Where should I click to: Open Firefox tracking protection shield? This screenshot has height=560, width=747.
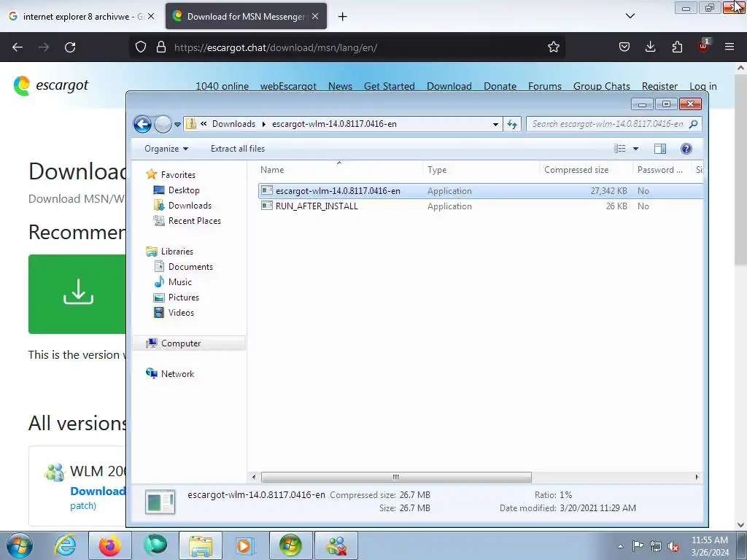click(141, 47)
